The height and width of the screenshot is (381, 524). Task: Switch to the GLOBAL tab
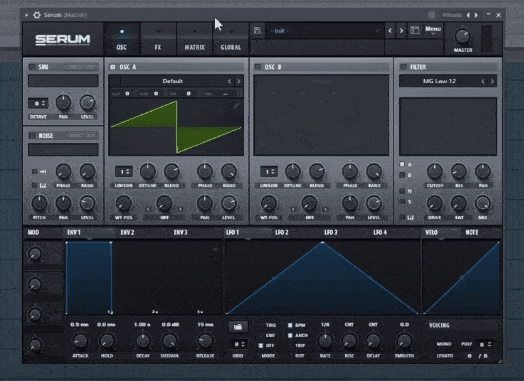point(231,38)
